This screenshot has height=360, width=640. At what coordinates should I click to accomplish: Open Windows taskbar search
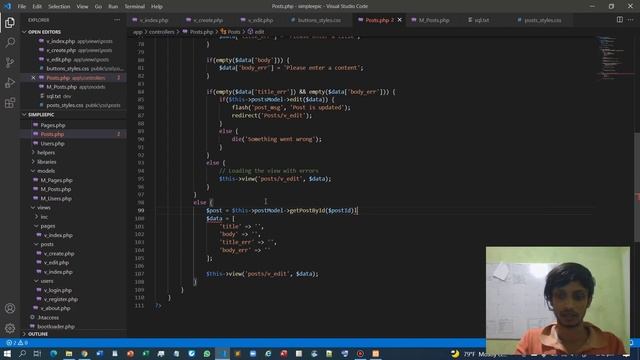coord(22,353)
